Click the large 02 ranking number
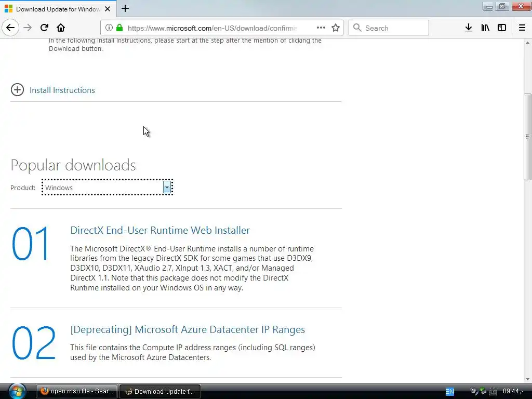 [x=34, y=343]
